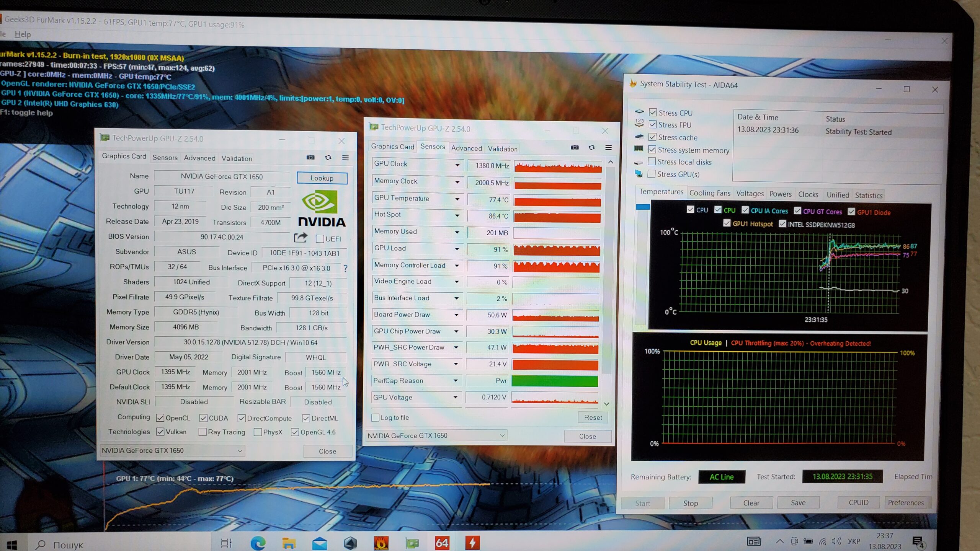This screenshot has height=551, width=980.
Task: Click the blue temperature graph color indicator
Action: [x=643, y=207]
